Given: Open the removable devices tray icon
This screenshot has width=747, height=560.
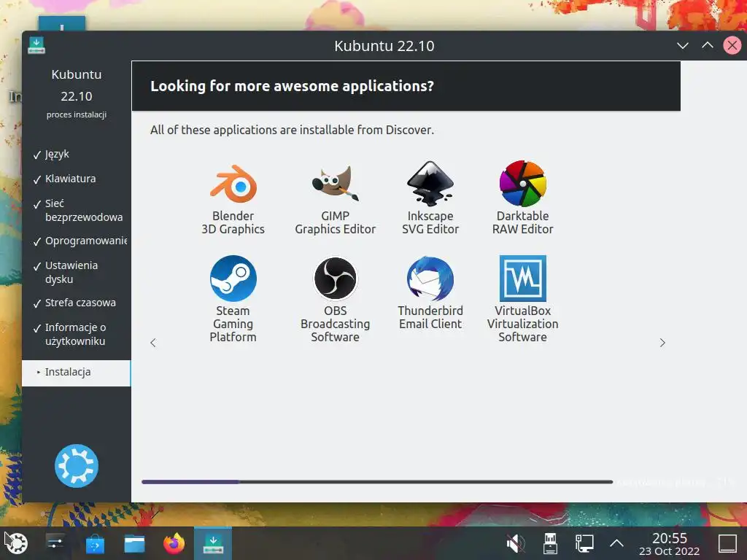Looking at the screenshot, I should point(550,543).
